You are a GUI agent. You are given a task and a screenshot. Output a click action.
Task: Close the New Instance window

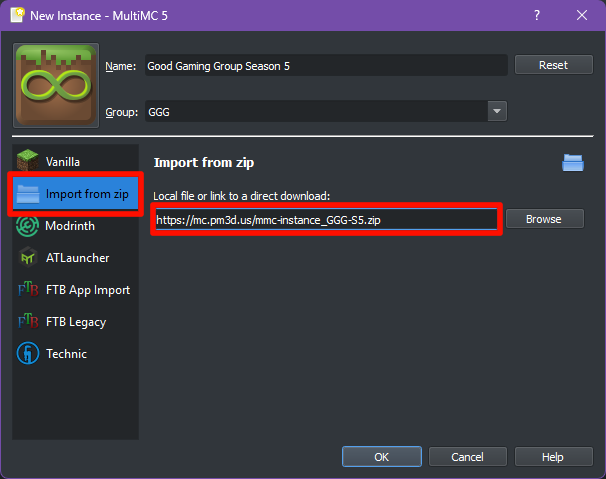click(582, 15)
